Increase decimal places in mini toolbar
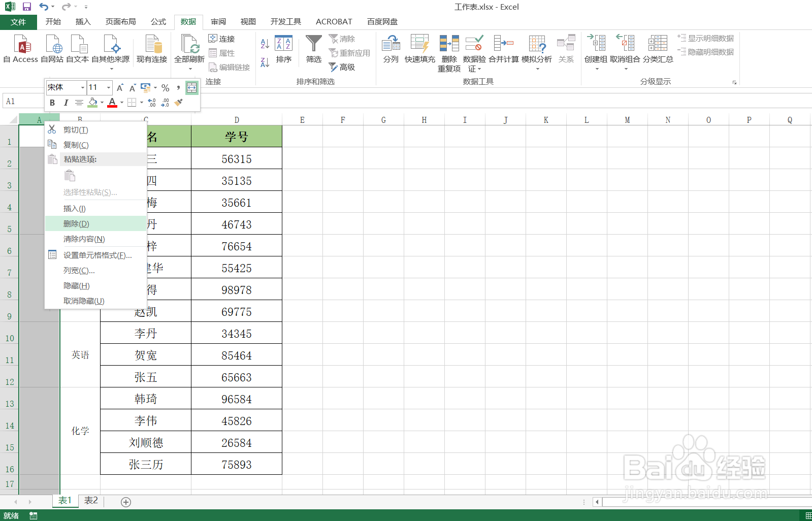 [x=152, y=103]
